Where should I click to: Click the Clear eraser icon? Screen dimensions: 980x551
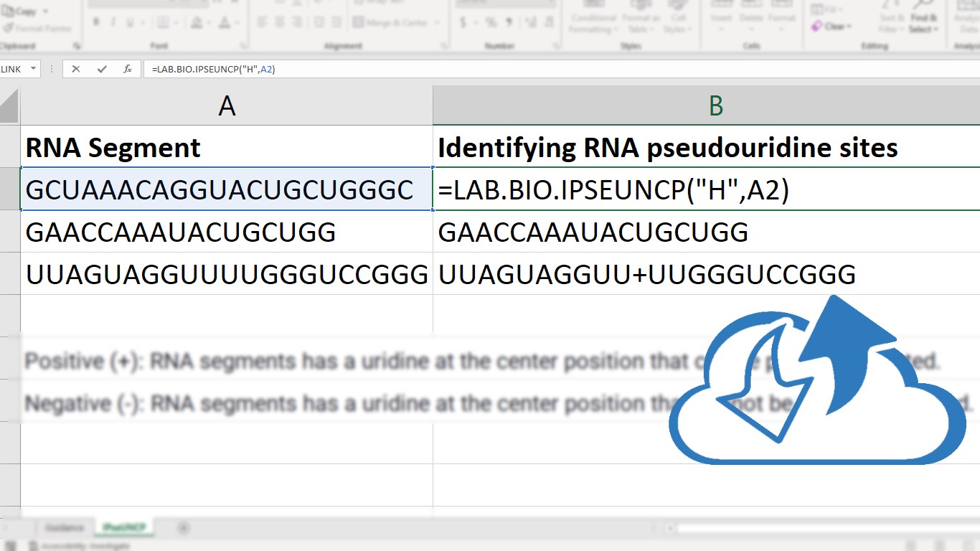point(817,27)
